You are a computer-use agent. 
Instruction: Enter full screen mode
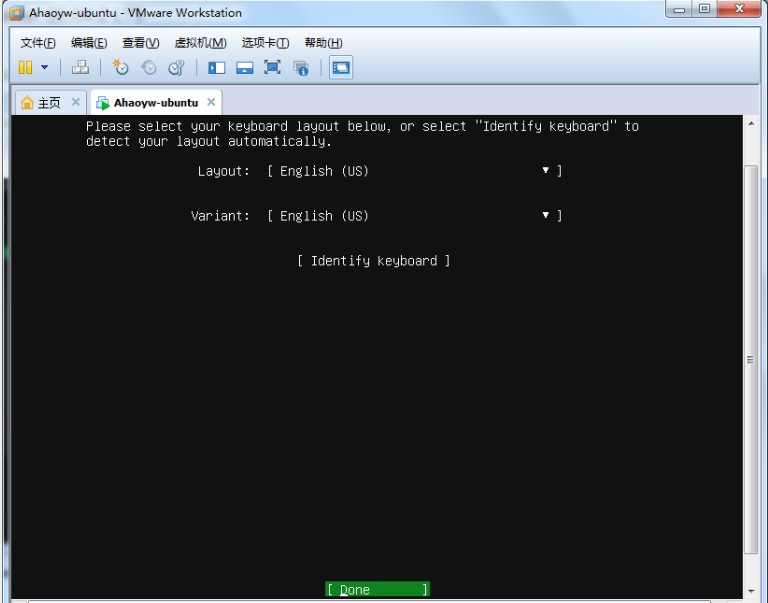(x=272, y=67)
